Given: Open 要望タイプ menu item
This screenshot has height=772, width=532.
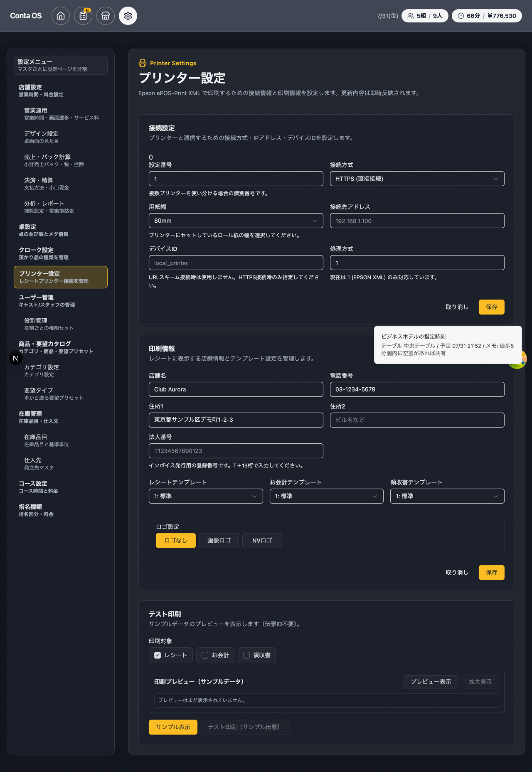Looking at the screenshot, I should [x=63, y=394].
